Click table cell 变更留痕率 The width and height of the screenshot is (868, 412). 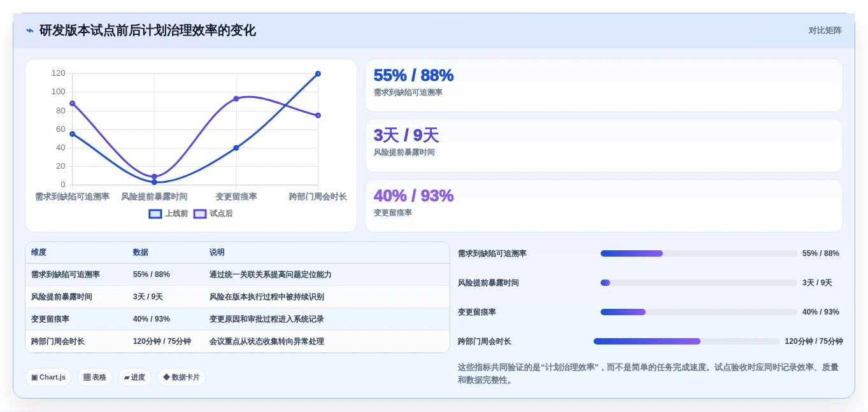(50, 319)
